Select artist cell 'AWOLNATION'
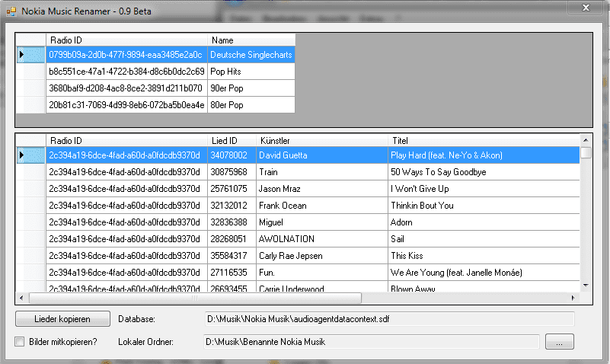 (x=322, y=239)
